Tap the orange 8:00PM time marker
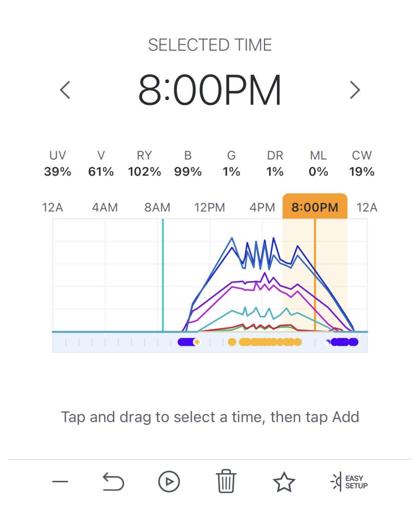The height and width of the screenshot is (513, 420). [315, 207]
